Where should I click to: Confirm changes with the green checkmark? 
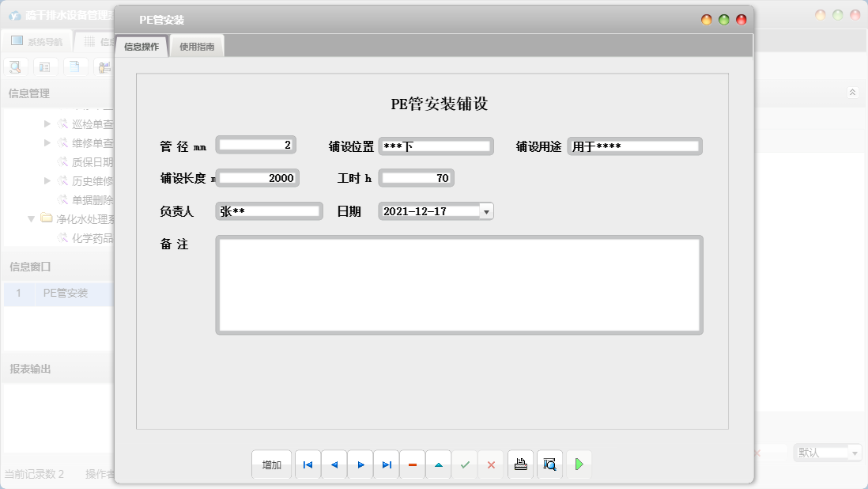pyautogui.click(x=464, y=464)
